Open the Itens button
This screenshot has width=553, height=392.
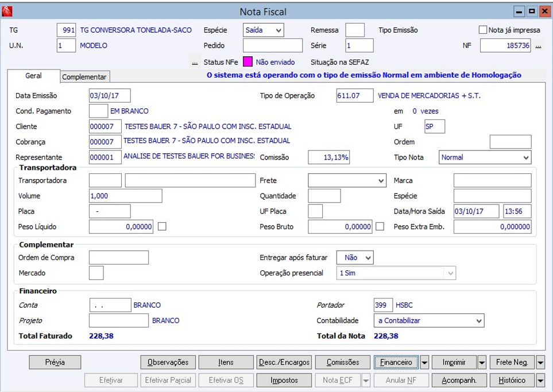click(226, 362)
